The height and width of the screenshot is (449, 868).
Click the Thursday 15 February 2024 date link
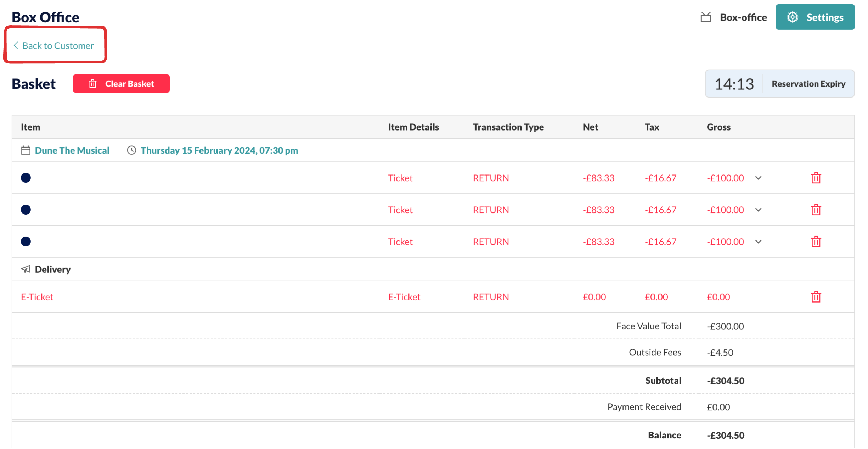[x=219, y=150]
